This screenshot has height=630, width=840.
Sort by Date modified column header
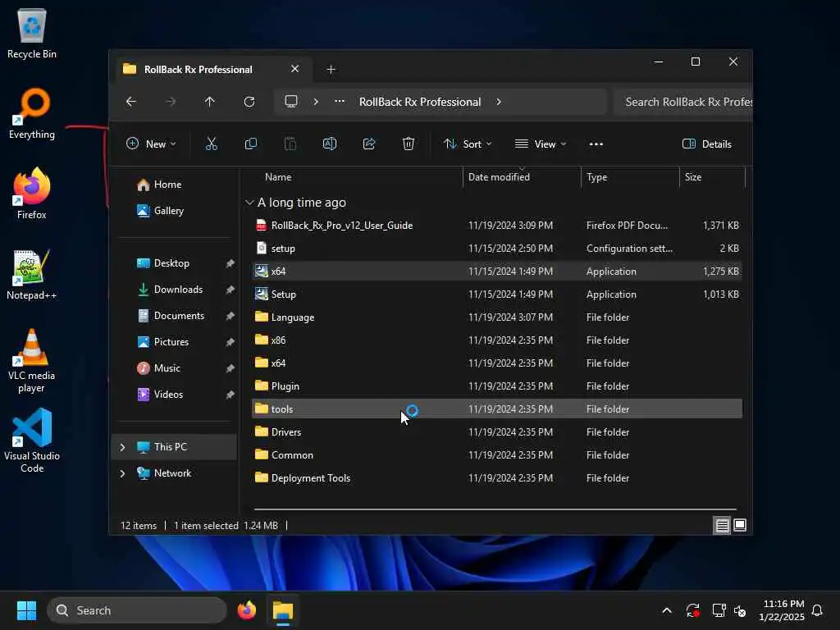tap(499, 177)
